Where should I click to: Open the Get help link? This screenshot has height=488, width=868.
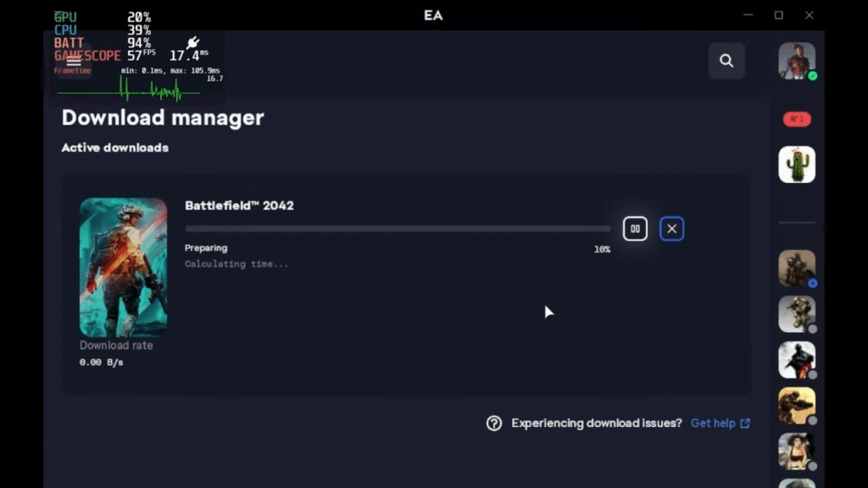pos(721,424)
